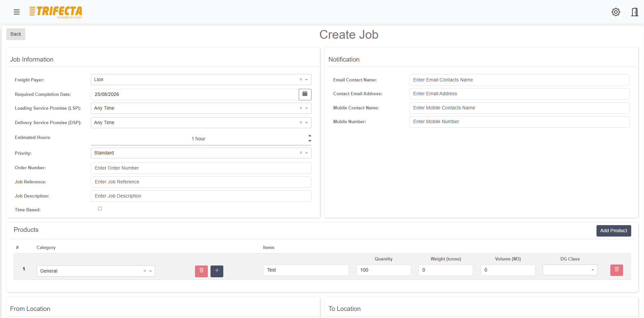Click the Mobile Number field
This screenshot has height=318, width=644.
coord(519,121)
